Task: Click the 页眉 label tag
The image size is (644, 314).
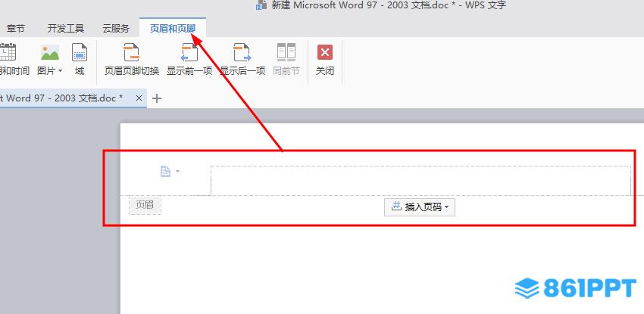Action: [x=145, y=205]
